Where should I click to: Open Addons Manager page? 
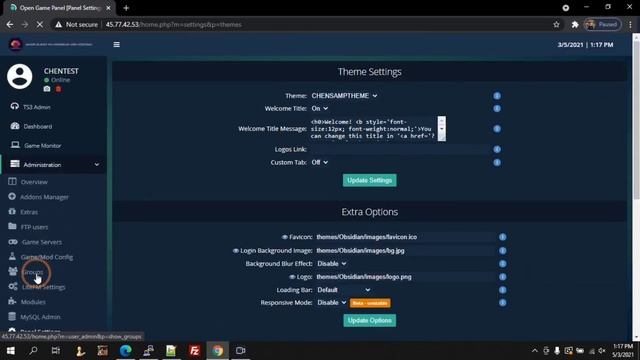coord(38,197)
